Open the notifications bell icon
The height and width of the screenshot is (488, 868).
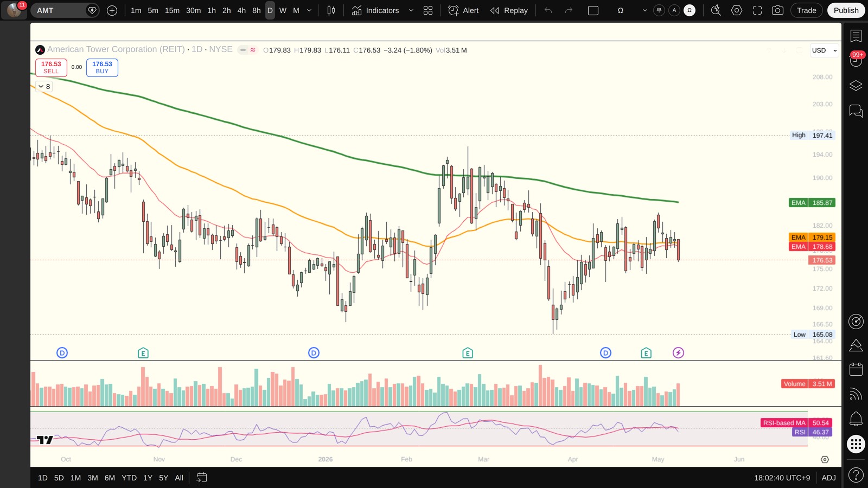[x=856, y=419]
